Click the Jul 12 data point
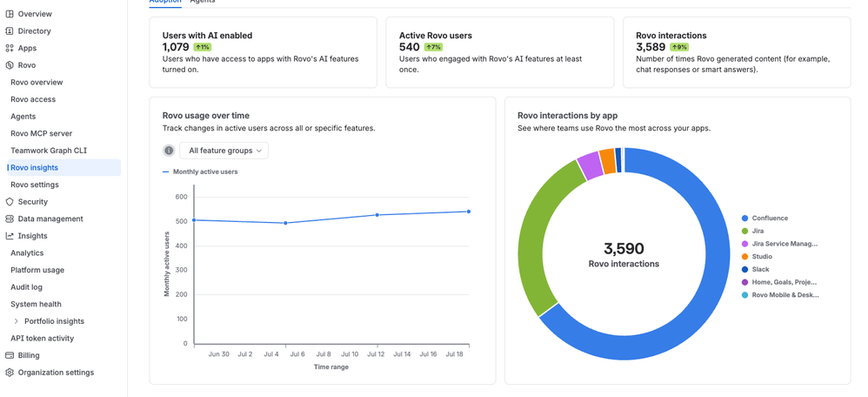This screenshot has height=397, width=868. (x=377, y=215)
